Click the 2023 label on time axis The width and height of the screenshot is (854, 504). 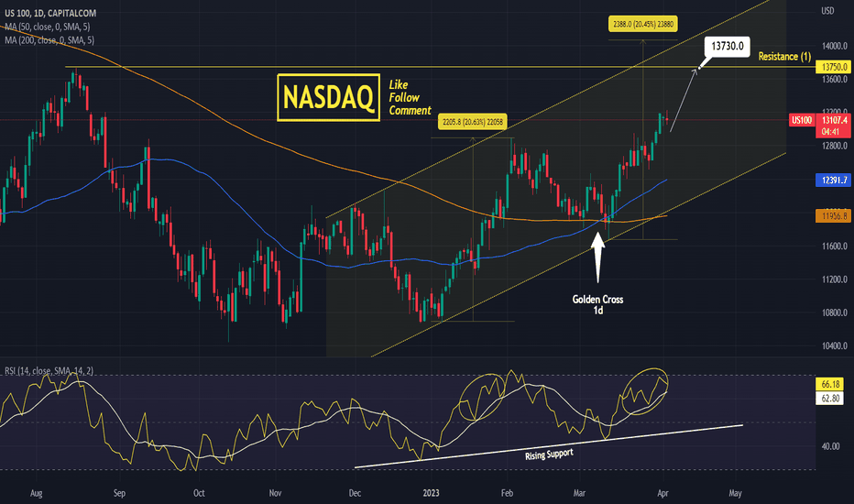431,493
